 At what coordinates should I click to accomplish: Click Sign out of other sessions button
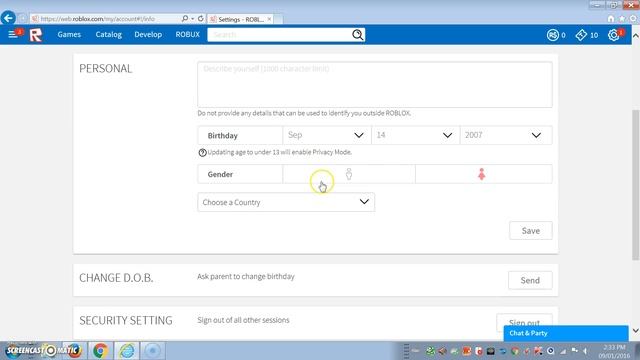point(524,322)
